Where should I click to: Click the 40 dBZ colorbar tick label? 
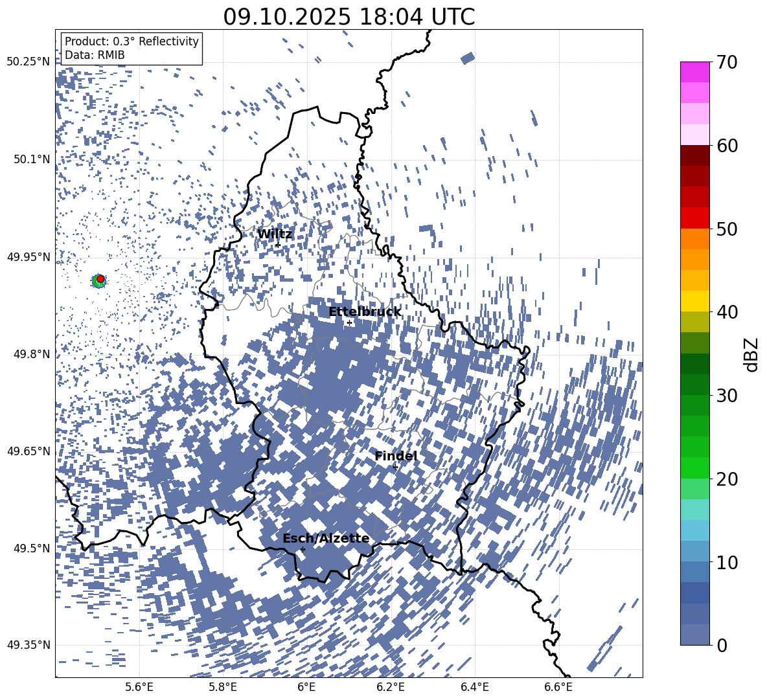(x=727, y=312)
